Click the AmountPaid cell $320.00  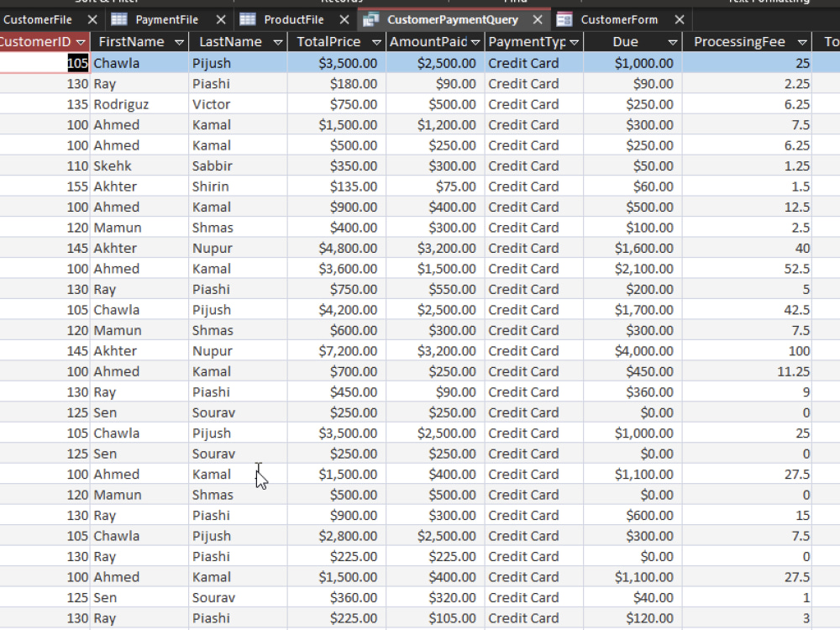point(435,597)
